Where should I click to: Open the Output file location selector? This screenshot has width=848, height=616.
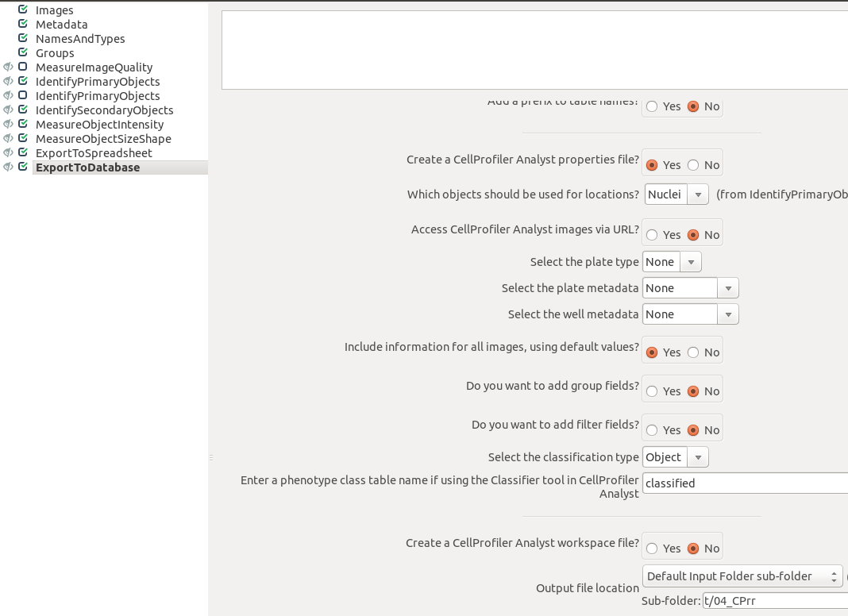(x=742, y=576)
